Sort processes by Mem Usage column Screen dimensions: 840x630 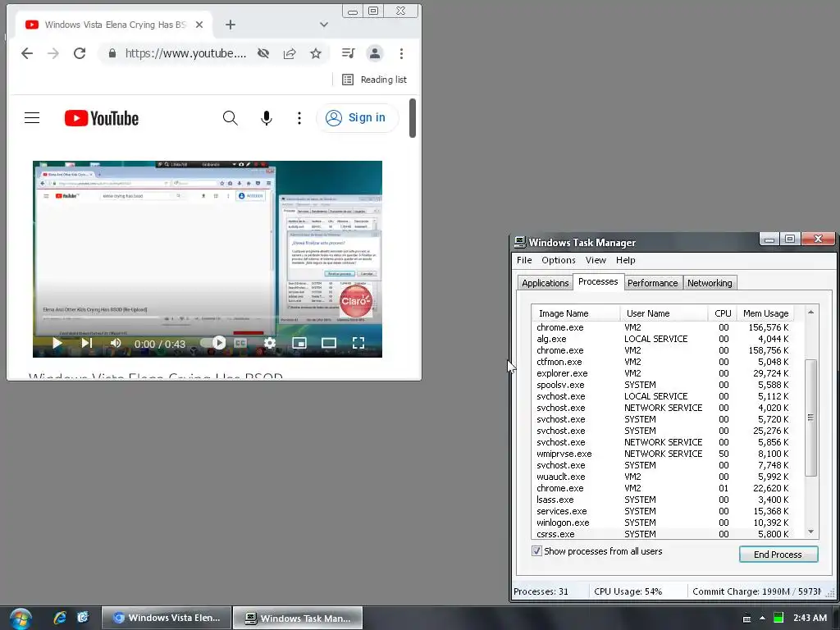coord(765,313)
